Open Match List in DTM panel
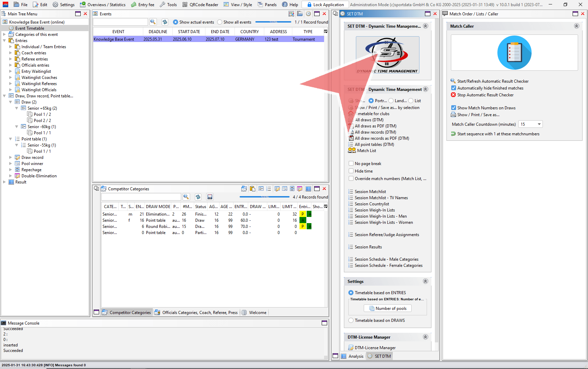The image size is (588, 369). coord(366,151)
